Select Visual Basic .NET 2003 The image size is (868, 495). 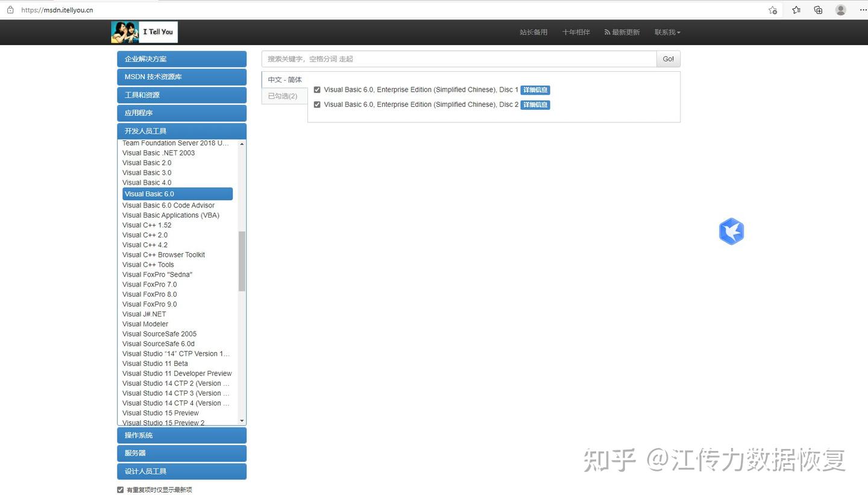tap(159, 153)
